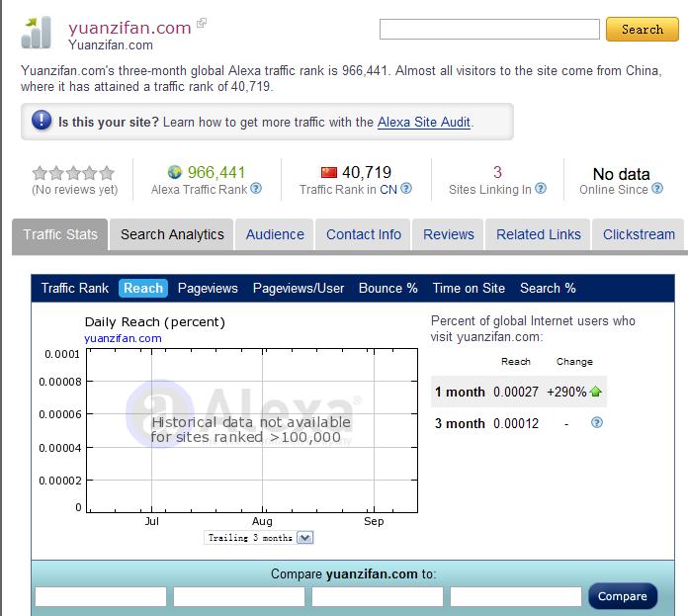The height and width of the screenshot is (616, 688).
Task: Click help icon next to Alexa Traffic Rank
Action: pos(256,189)
